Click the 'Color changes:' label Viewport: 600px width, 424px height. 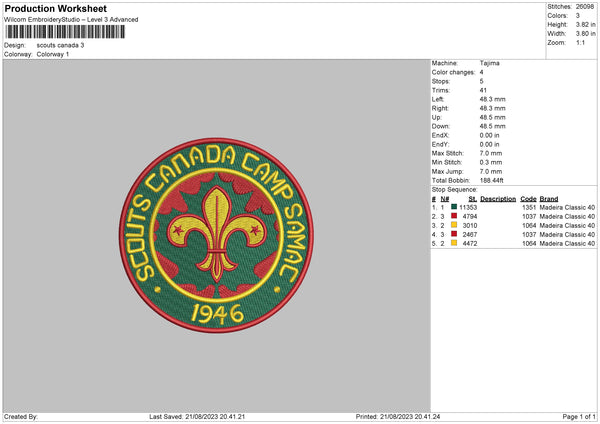(x=453, y=72)
